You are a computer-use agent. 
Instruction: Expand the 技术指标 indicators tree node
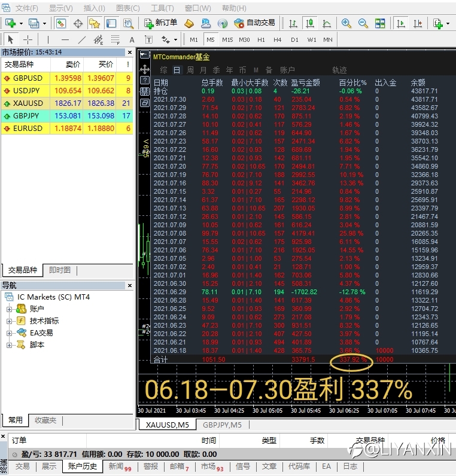[x=9, y=321]
